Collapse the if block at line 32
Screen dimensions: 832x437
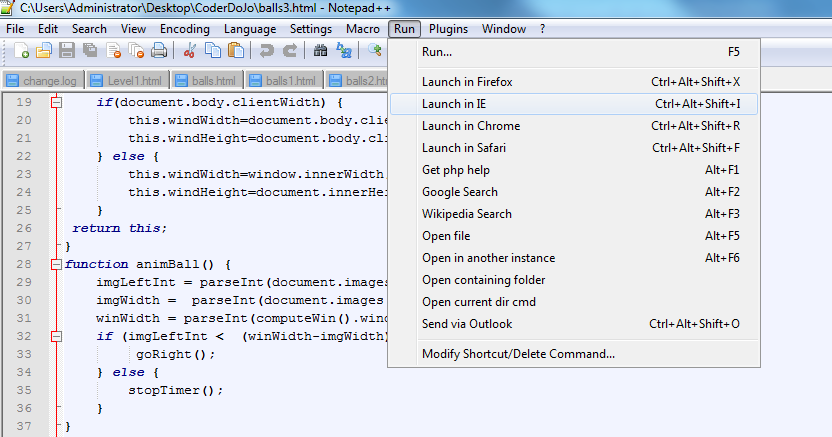(x=56, y=336)
